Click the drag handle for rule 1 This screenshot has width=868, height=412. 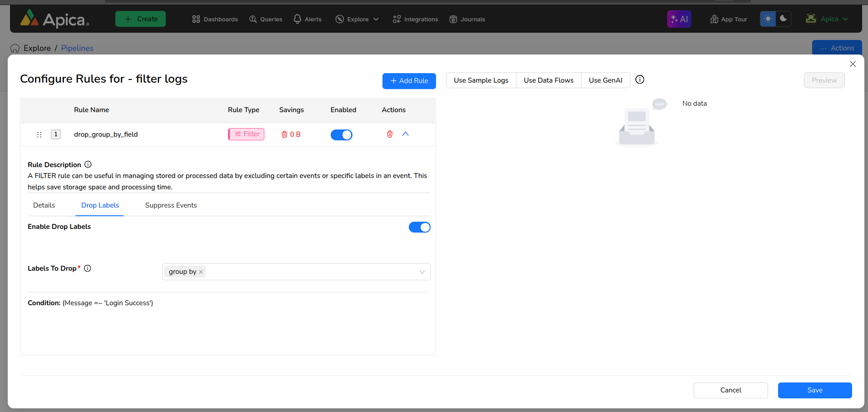point(40,134)
